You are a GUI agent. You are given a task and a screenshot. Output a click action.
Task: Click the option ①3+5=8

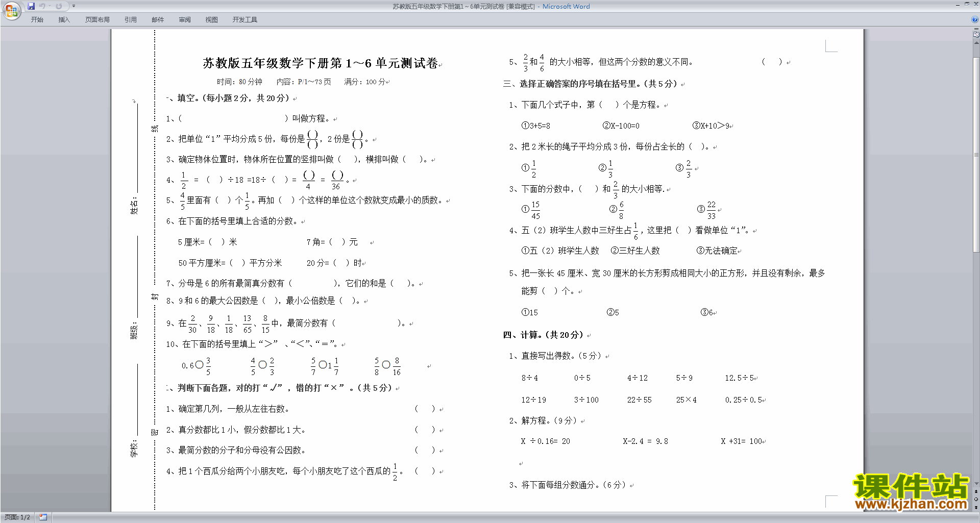click(536, 126)
